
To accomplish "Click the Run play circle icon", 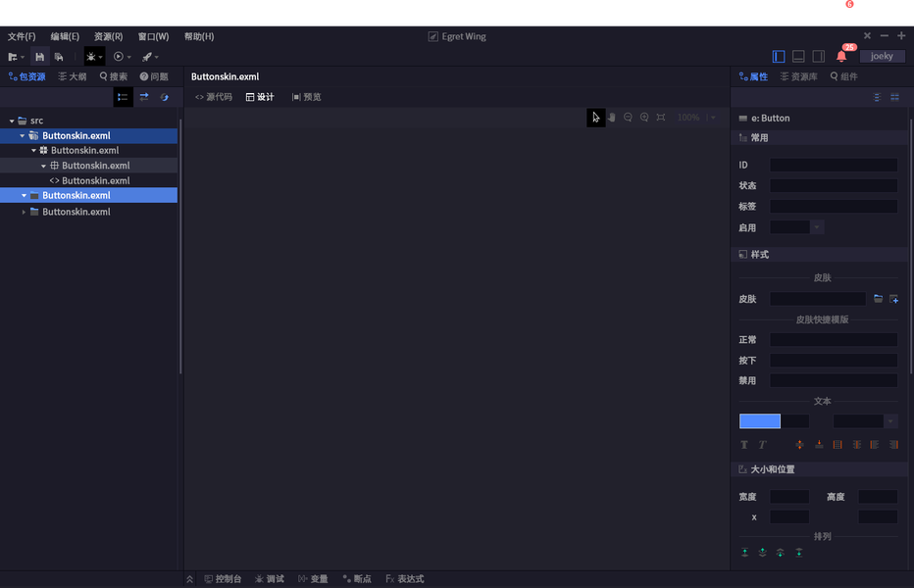I will click(119, 57).
